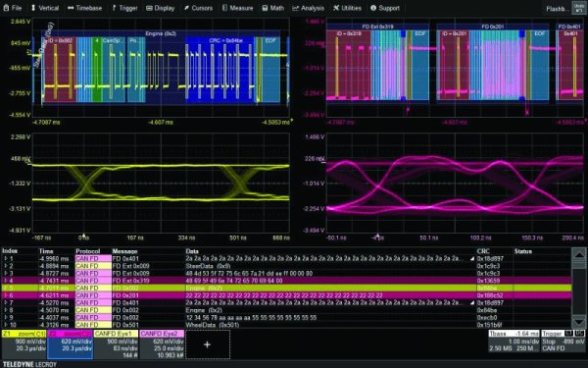Image resolution: width=588 pixels, height=368 pixels.
Task: Open the Tbase timebase descriptor
Action: click(514, 342)
